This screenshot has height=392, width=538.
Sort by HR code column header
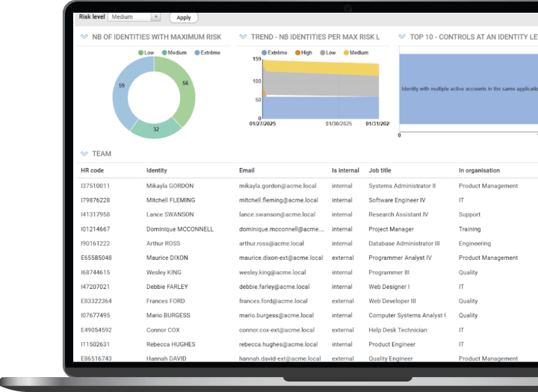click(93, 170)
